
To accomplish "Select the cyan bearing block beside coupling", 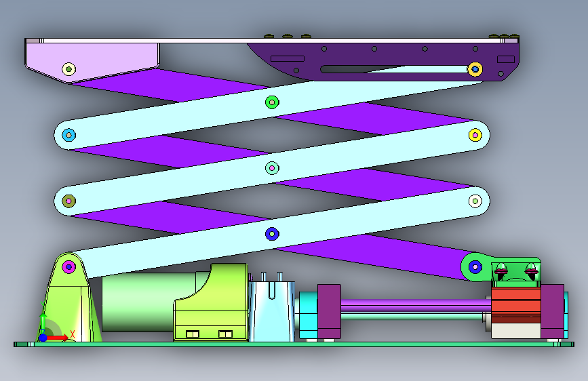I will pyautogui.click(x=309, y=316).
